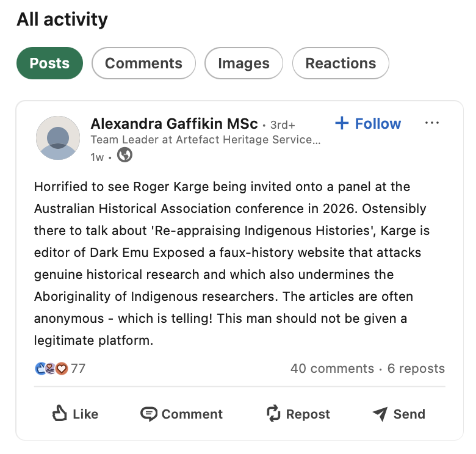Open the three-dots post options menu
Image resolution: width=476 pixels, height=454 pixels.
(431, 123)
